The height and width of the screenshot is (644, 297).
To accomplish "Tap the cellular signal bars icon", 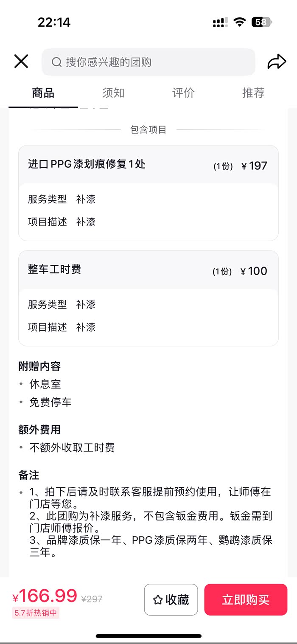I will [220, 22].
